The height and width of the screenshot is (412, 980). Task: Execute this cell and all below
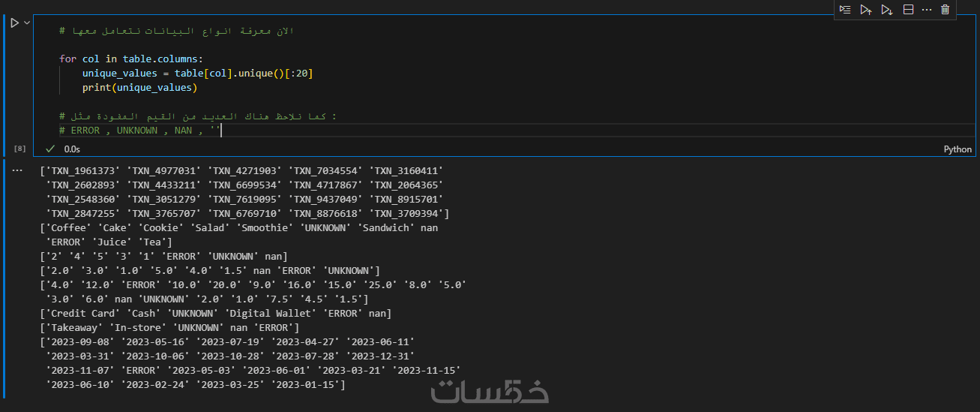click(887, 10)
